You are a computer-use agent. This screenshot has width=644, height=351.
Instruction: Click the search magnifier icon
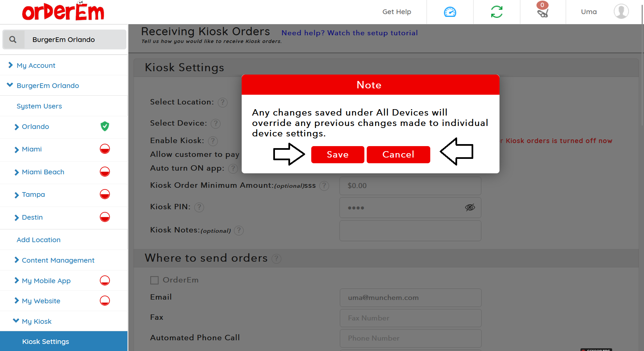[x=13, y=40]
